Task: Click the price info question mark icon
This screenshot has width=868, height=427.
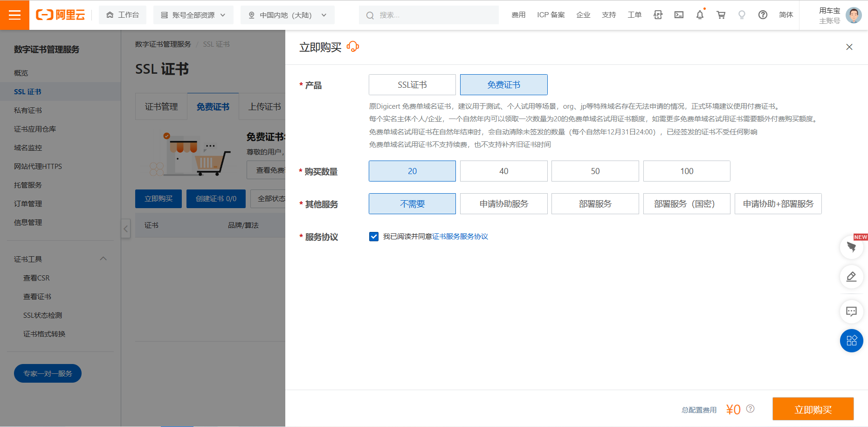Action: [750, 409]
